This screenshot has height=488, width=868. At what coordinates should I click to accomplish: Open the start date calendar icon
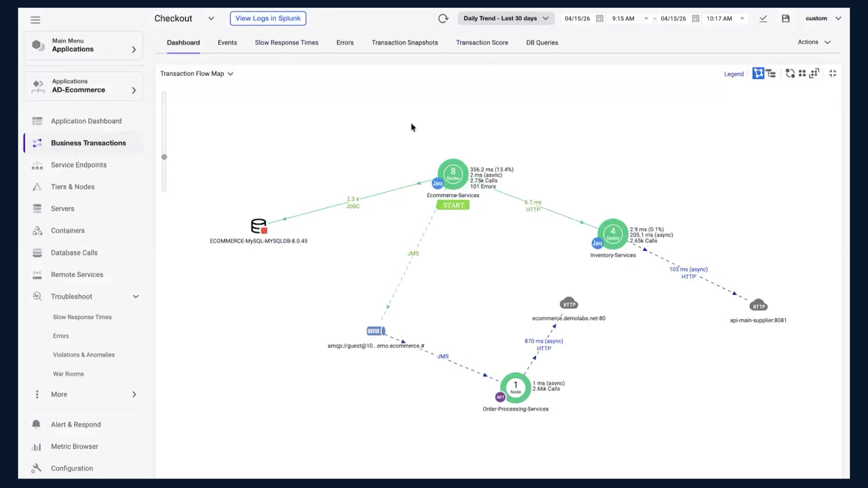coord(599,19)
